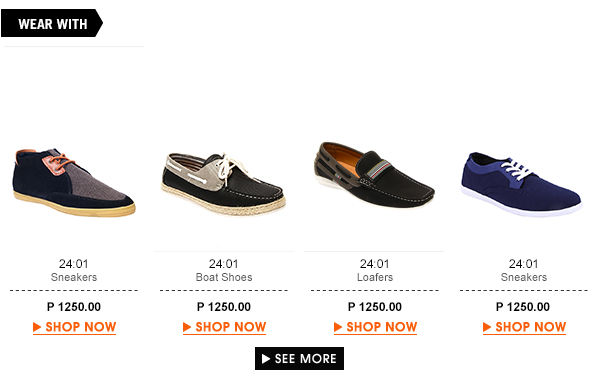Click Shop Now under Boat Shoes

click(224, 327)
